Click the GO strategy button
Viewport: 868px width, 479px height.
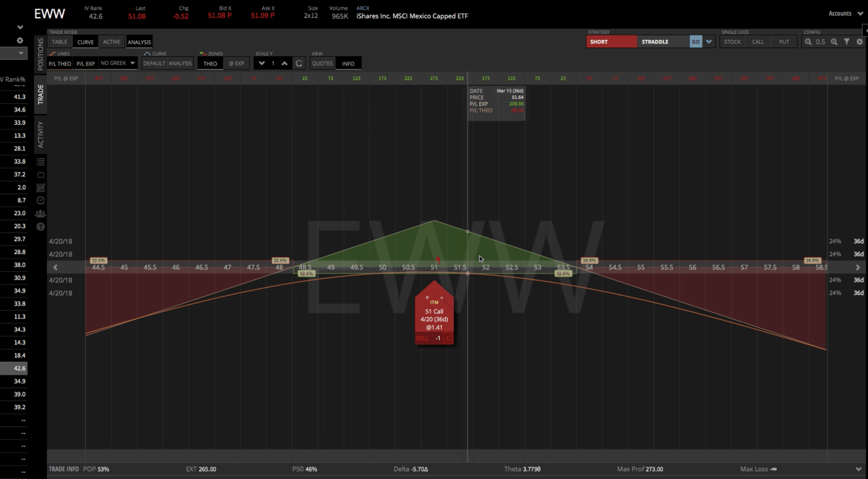[x=696, y=42]
